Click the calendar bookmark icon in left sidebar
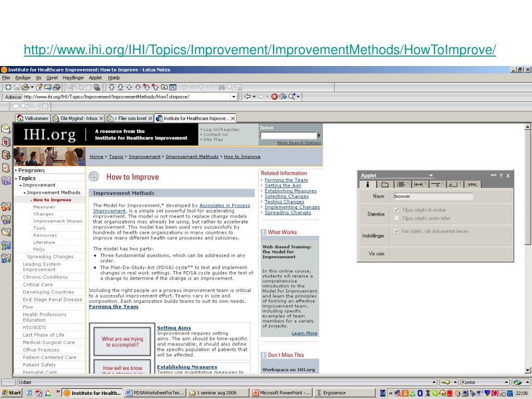This screenshot has width=532, height=399. click(x=6, y=141)
